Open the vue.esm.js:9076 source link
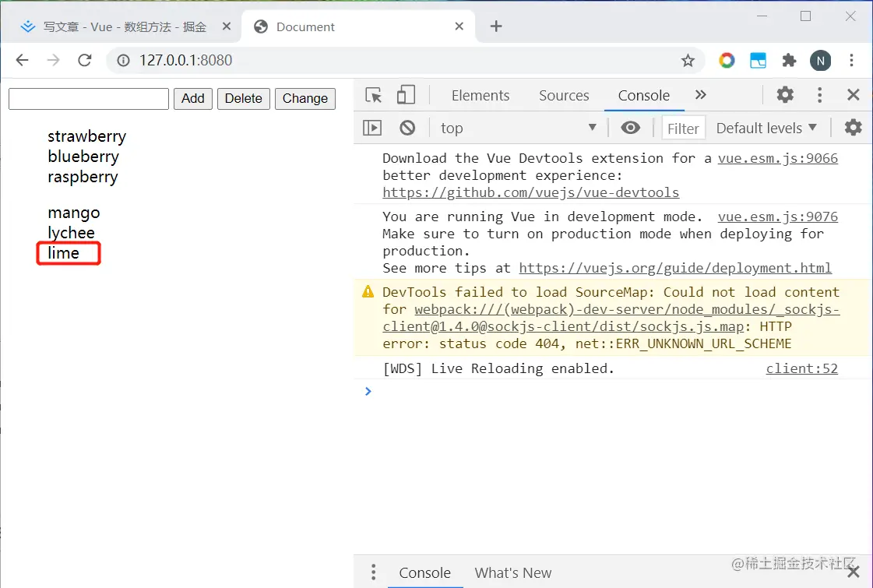The height and width of the screenshot is (588, 873). (x=777, y=217)
